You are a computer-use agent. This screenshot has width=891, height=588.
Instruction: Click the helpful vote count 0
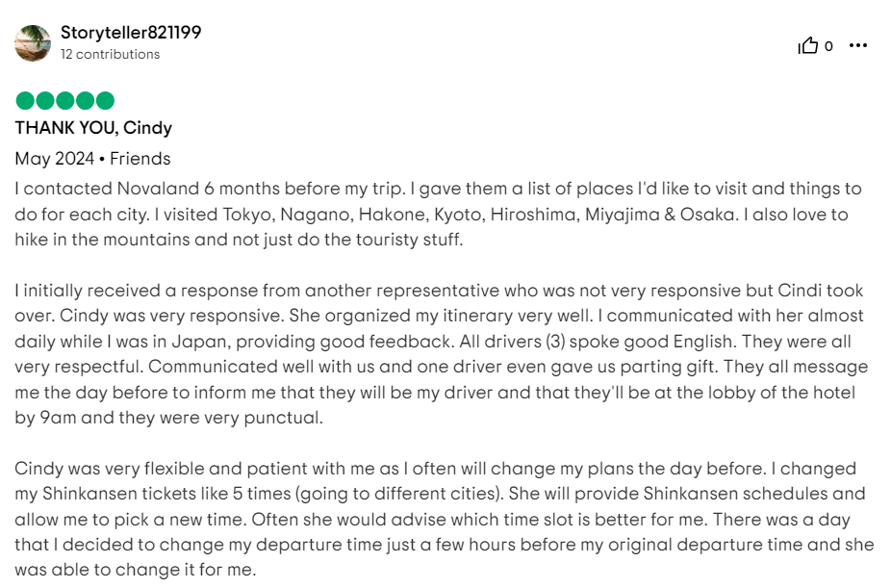828,46
